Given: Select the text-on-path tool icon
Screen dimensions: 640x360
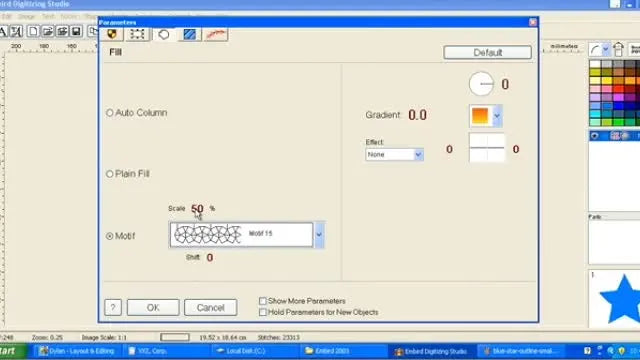Looking at the screenshot, I should 16,31.
